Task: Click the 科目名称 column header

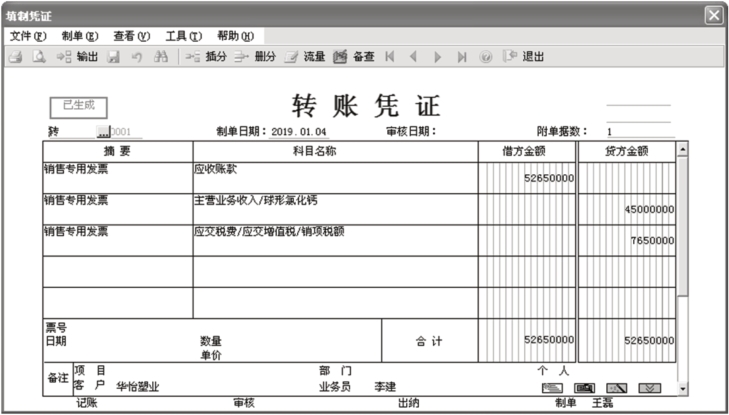Action: click(x=336, y=152)
